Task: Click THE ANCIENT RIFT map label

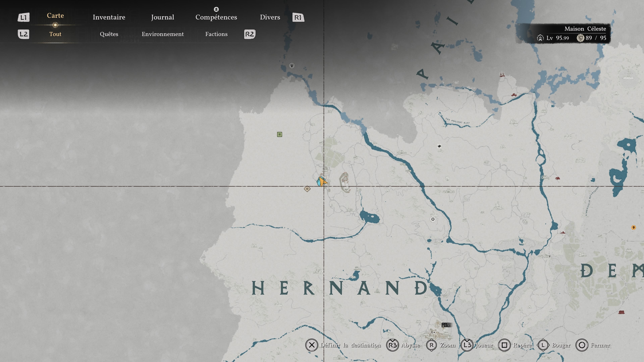Action: click(x=458, y=121)
